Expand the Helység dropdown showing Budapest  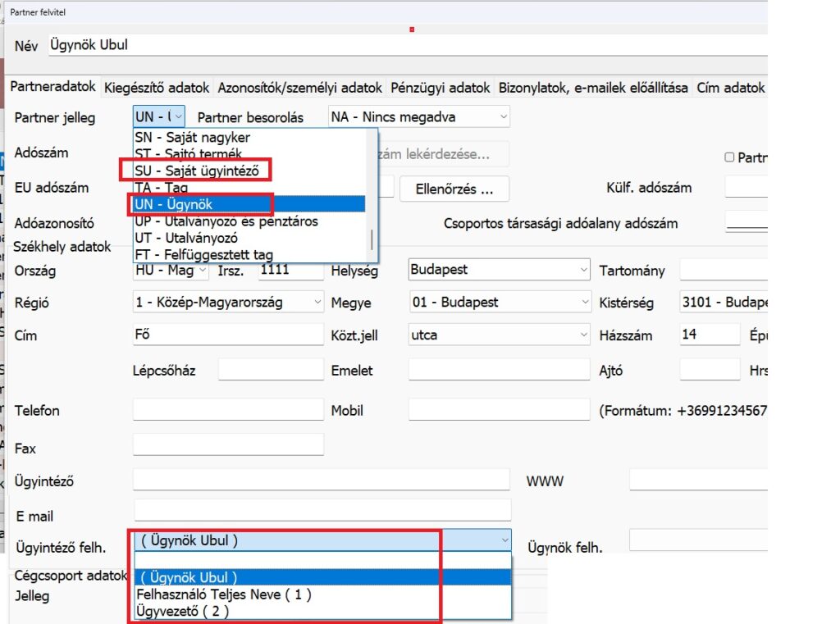500,270
